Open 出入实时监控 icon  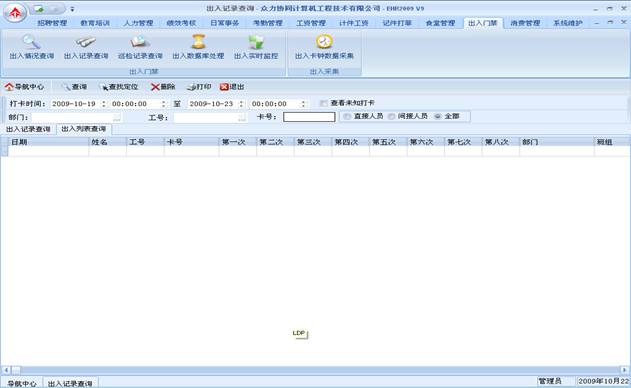pyautogui.click(x=256, y=41)
